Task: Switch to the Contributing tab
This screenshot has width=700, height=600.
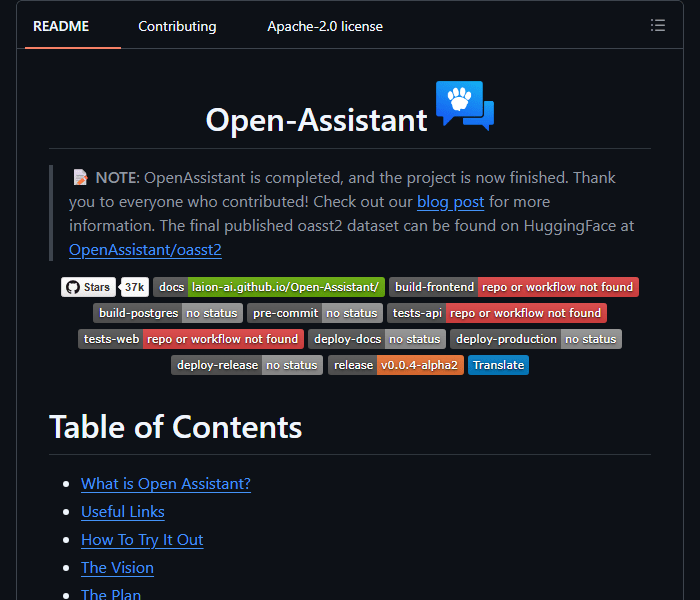Action: (177, 26)
